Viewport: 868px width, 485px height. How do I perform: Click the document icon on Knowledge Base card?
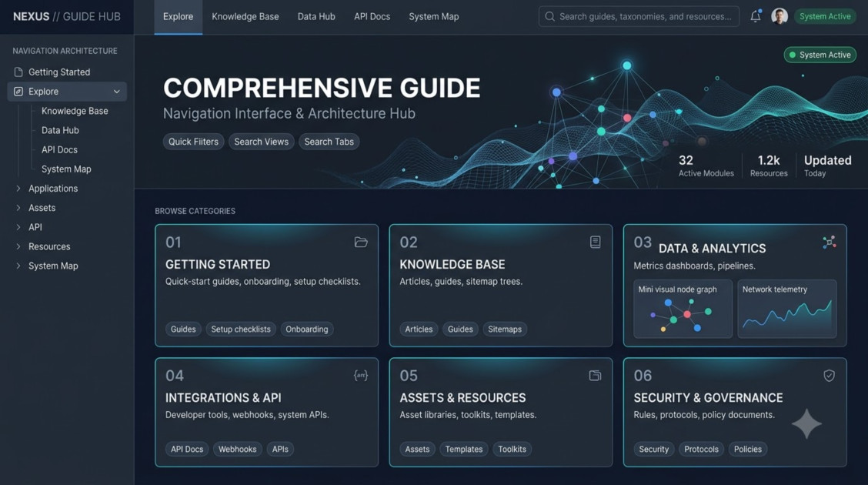[595, 242]
